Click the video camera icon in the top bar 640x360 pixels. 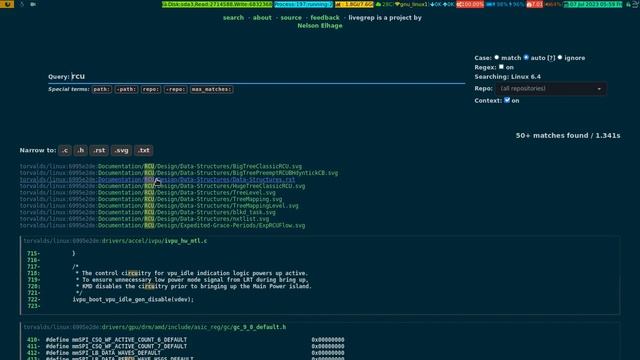[33, 4]
